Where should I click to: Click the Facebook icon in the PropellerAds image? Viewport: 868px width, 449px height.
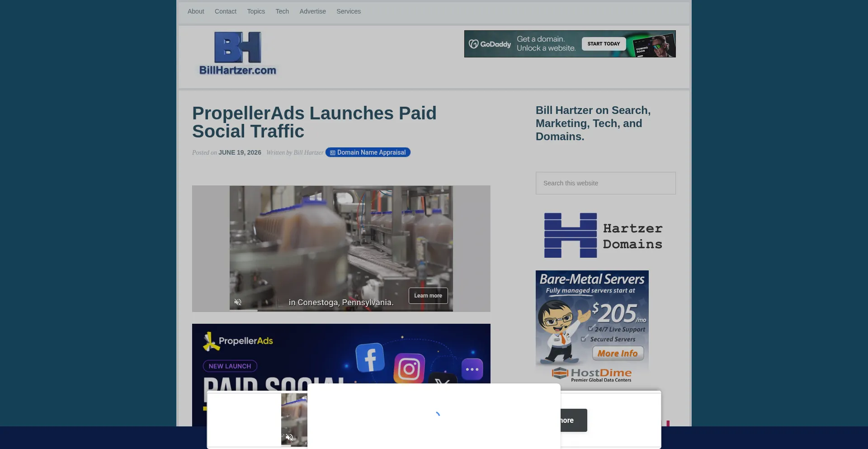coord(370,358)
